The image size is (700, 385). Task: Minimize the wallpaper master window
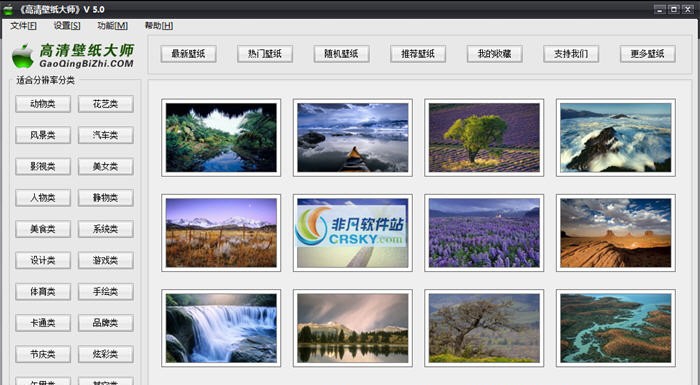point(660,9)
